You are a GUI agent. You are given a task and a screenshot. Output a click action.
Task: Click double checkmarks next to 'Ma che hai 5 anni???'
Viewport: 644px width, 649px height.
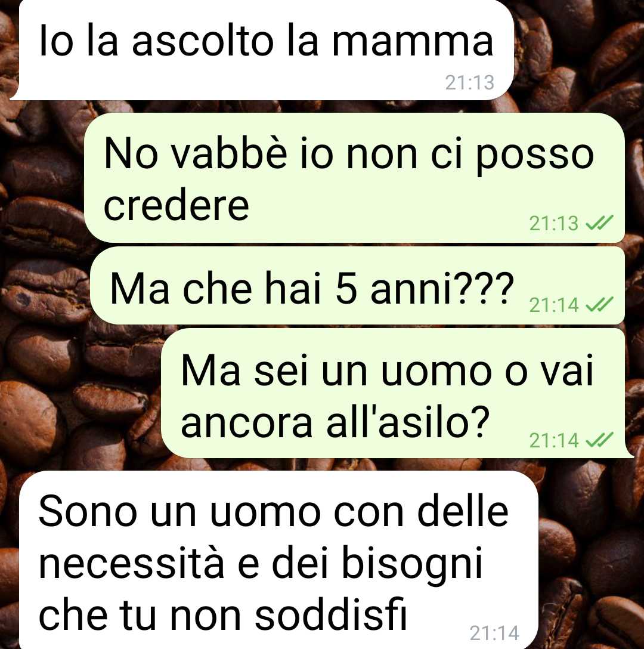[599, 305]
